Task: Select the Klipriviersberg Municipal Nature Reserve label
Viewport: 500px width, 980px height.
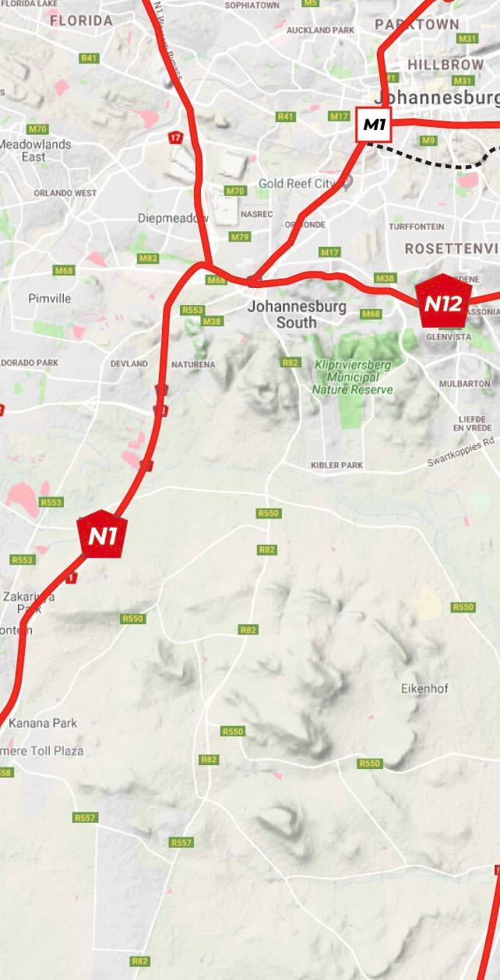Action: coord(353,377)
